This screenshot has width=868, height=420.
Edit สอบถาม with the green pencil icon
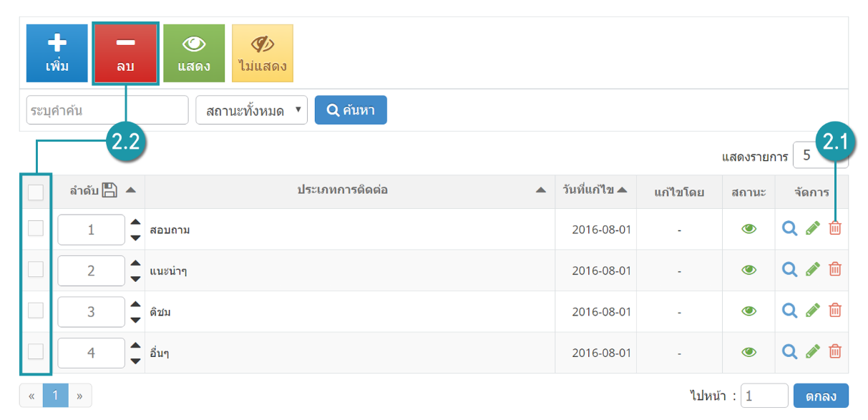[813, 228]
